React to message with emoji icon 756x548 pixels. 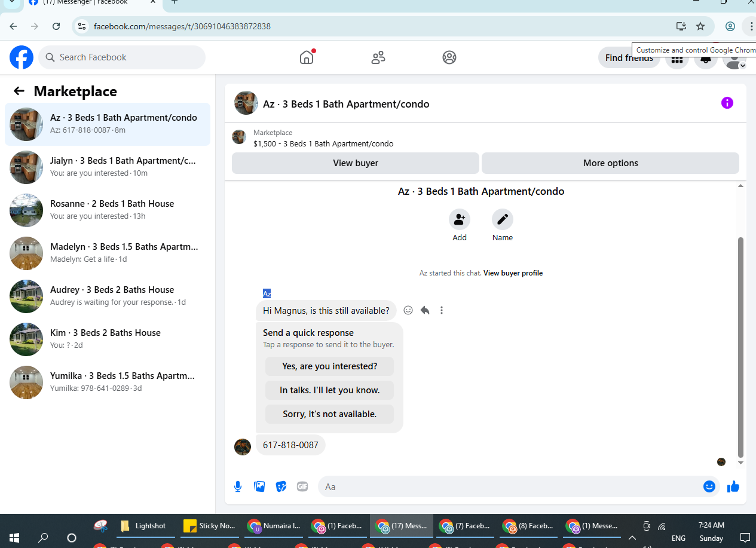[408, 310]
